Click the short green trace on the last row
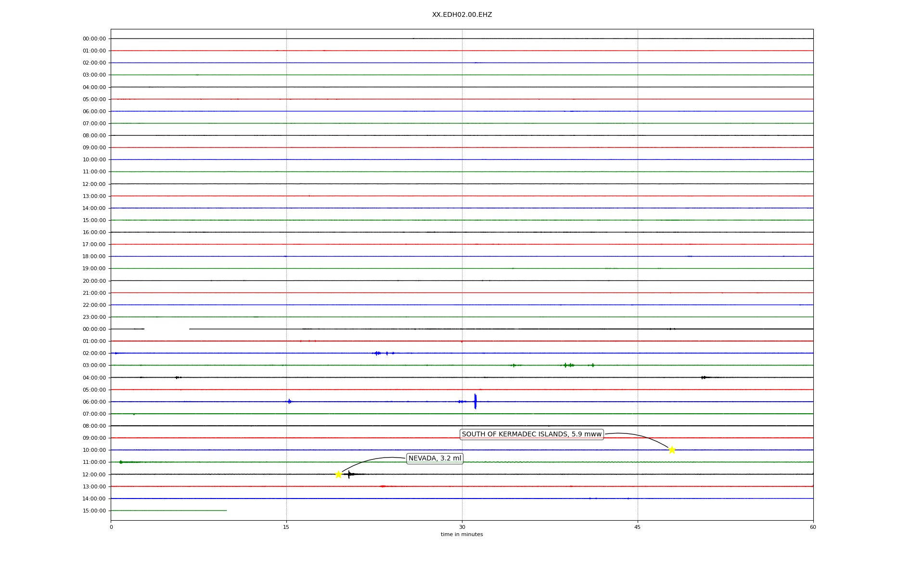 tap(168, 510)
